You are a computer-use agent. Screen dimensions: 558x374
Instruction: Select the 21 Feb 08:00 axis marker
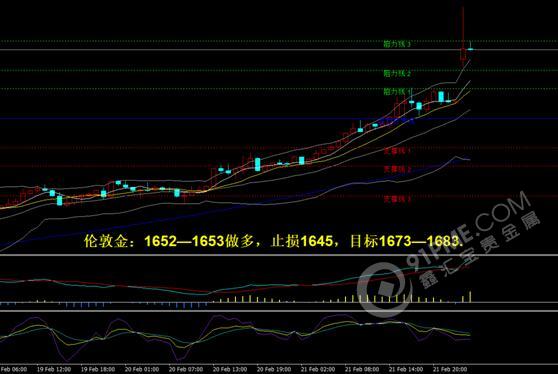[362, 369]
